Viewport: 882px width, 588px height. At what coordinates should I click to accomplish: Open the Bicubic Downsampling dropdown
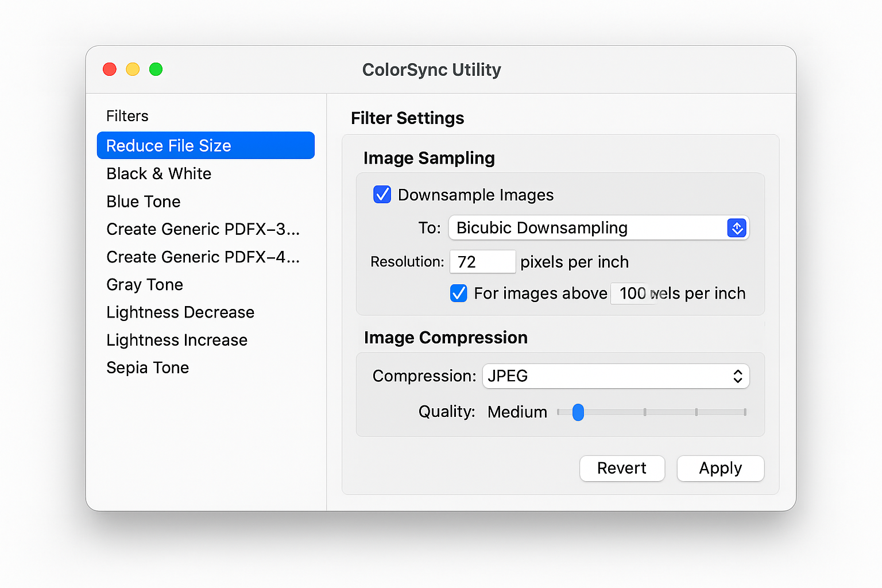[x=598, y=228]
